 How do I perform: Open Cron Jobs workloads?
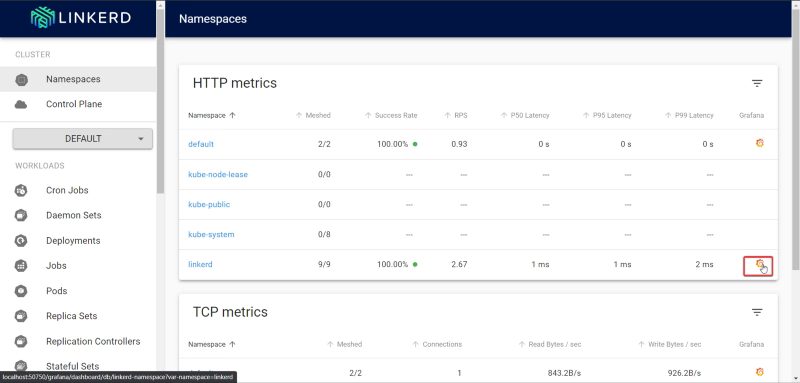[x=67, y=190]
